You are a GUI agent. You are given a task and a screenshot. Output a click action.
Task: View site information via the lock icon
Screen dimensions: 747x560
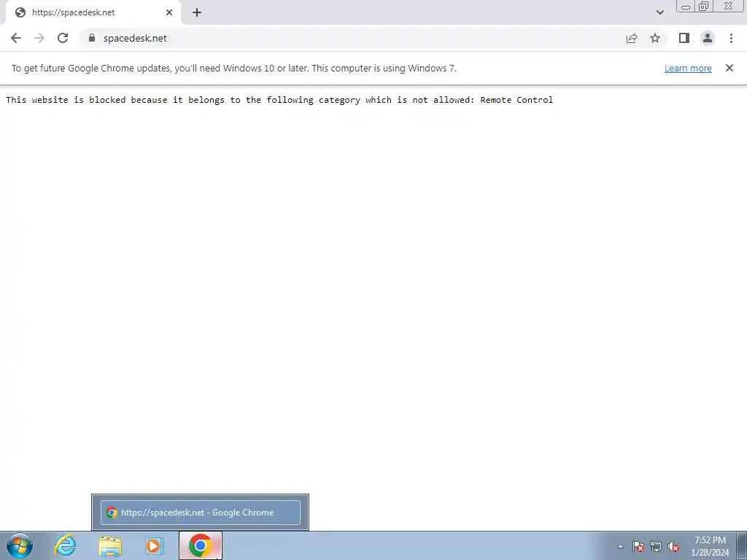92,38
